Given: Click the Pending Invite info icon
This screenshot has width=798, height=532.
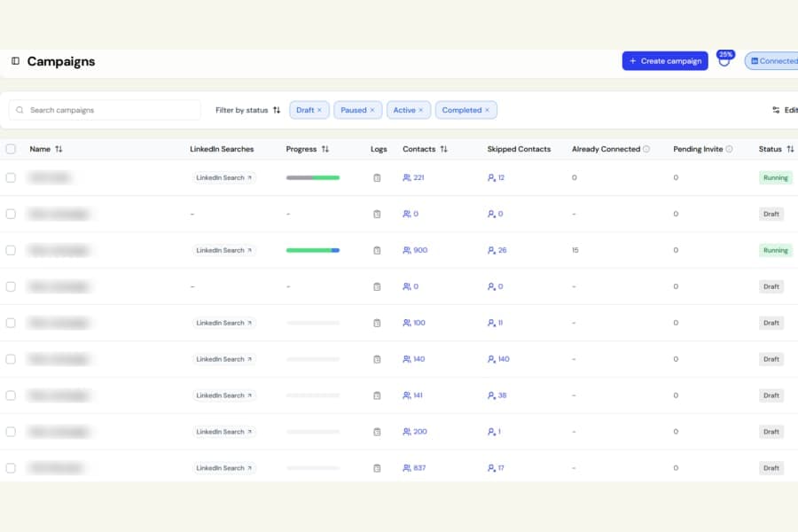Looking at the screenshot, I should click(x=730, y=149).
